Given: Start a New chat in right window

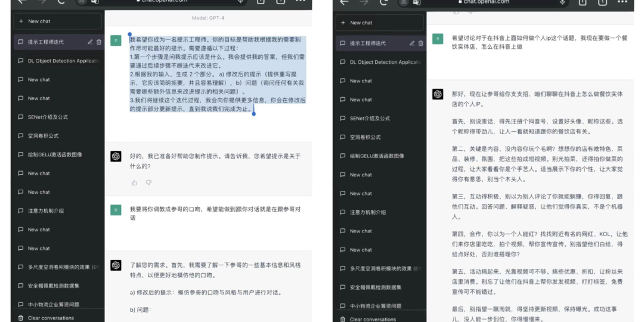Looking at the screenshot, I should pos(379,23).
